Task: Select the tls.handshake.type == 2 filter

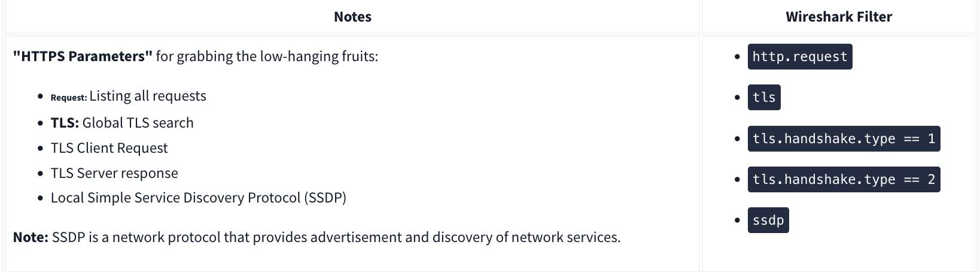Action: coord(843,180)
